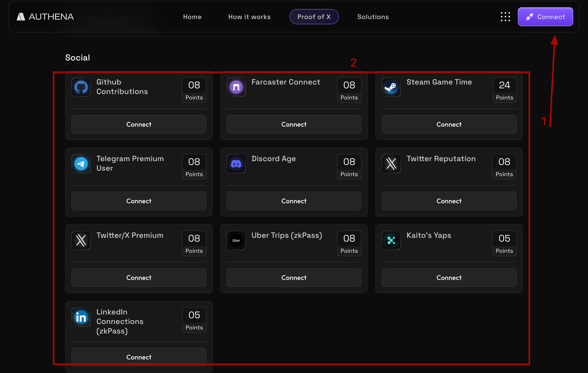Image resolution: width=588 pixels, height=373 pixels.
Task: Open the dotted grid apps menu
Action: [x=505, y=17]
